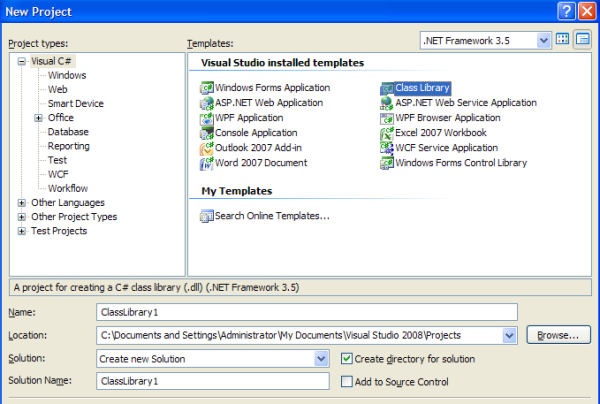
Task: Select the Windows Forms Application template icon
Action: (x=207, y=88)
